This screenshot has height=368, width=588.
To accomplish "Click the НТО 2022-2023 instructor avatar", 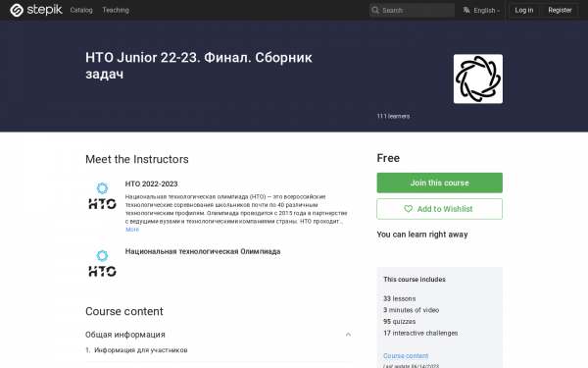I will [102, 196].
